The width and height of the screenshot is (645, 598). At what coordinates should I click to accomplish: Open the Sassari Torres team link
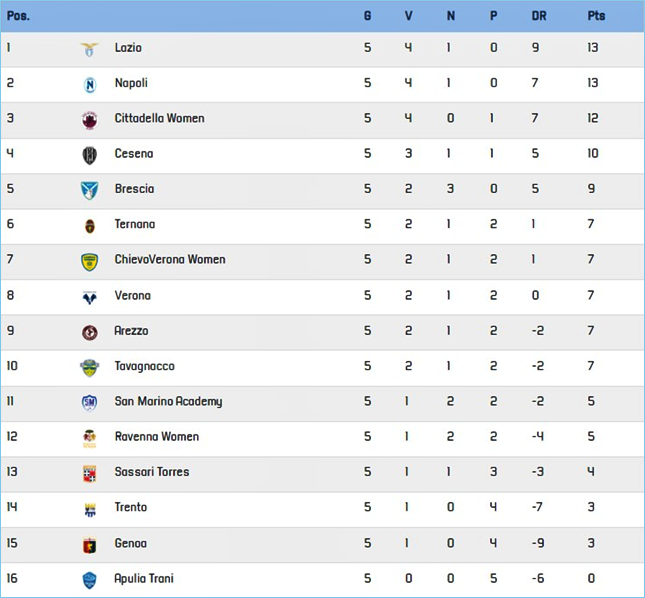(152, 472)
